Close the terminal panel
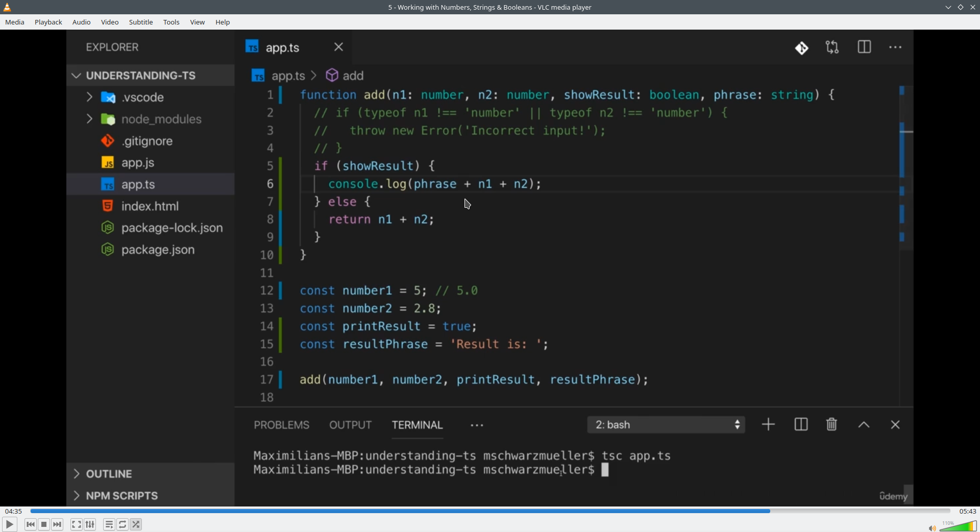Image resolution: width=980 pixels, height=532 pixels. 896,425
